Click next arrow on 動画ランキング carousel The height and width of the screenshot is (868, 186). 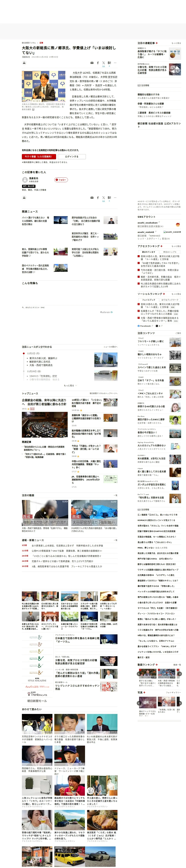coord(180,674)
